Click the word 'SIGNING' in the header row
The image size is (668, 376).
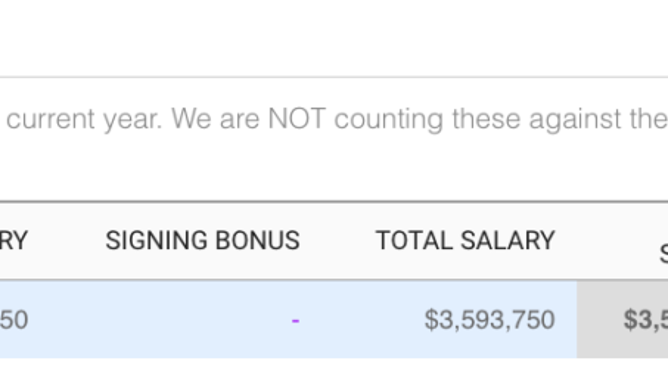(x=156, y=241)
